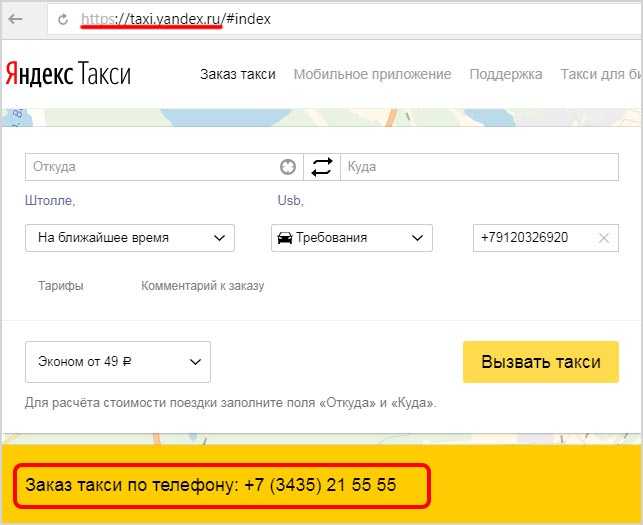Select the Заказ такси menu item
Viewport: 643px width, 525px height.
click(238, 74)
